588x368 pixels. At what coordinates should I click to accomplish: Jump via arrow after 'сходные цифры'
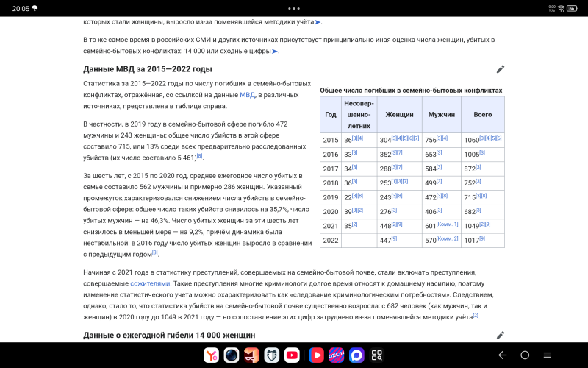(274, 51)
